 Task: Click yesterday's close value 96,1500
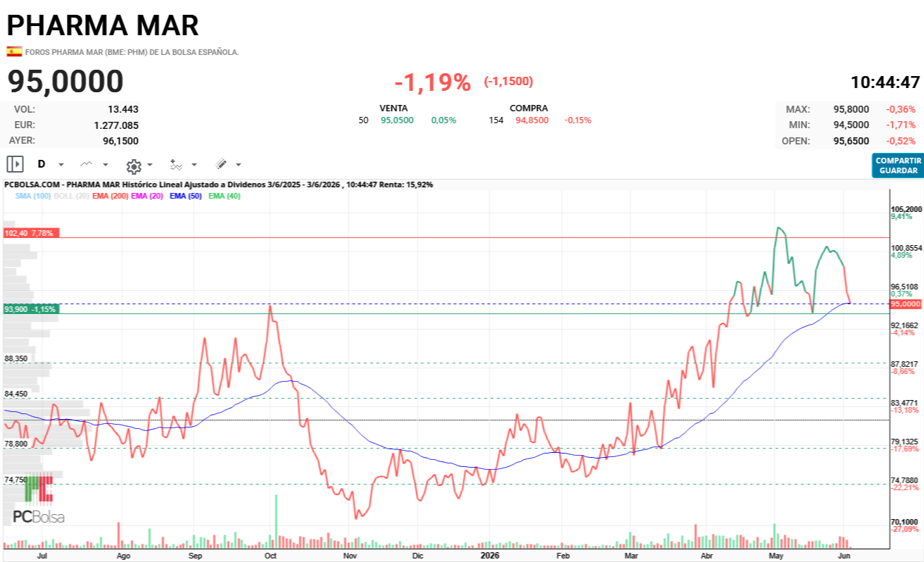(x=120, y=141)
